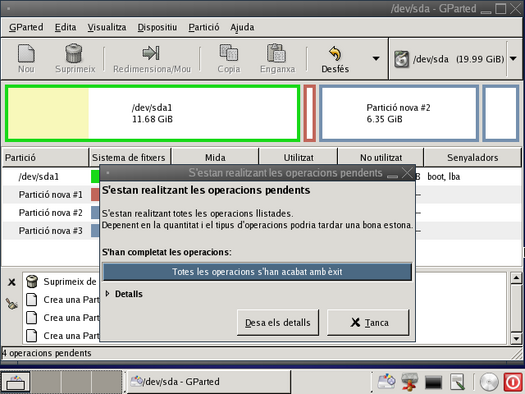Select the /dev/sda1 block in disk graphic
525x394 pixels.
[152, 113]
